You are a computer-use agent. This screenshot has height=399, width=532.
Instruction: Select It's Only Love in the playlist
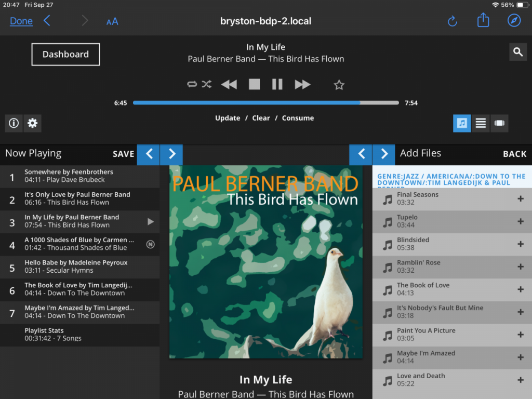(79, 199)
